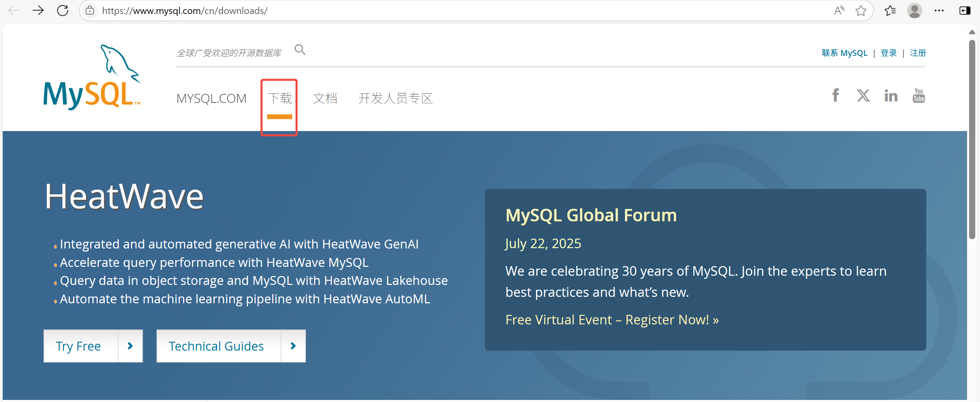
Task: Click the HeatWave Lakehouse bullet text
Action: click(254, 280)
